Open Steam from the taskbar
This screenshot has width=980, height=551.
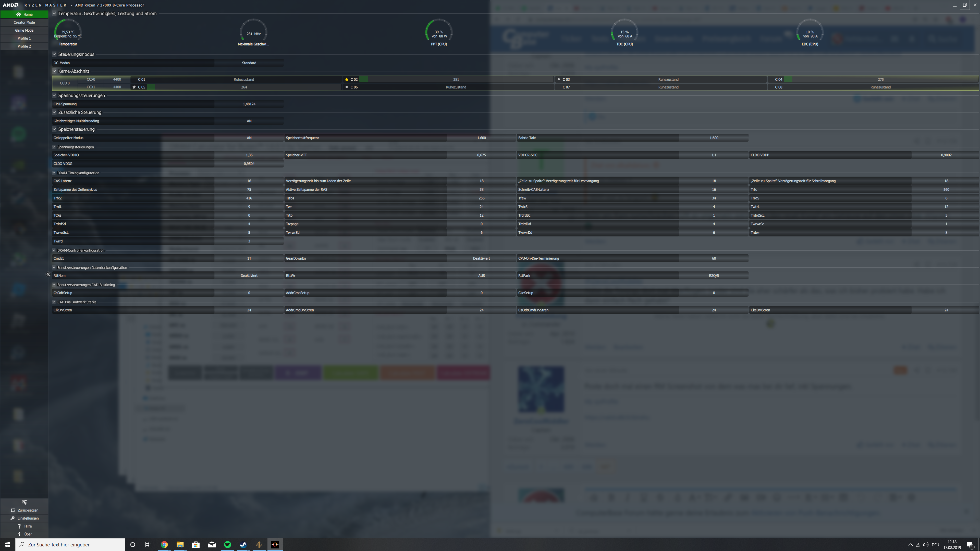pos(243,545)
